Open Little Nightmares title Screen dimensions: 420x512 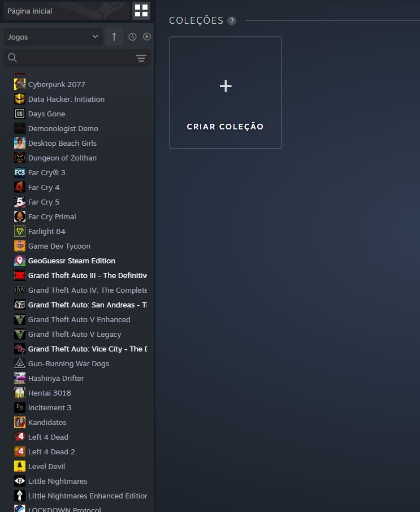[58, 481]
